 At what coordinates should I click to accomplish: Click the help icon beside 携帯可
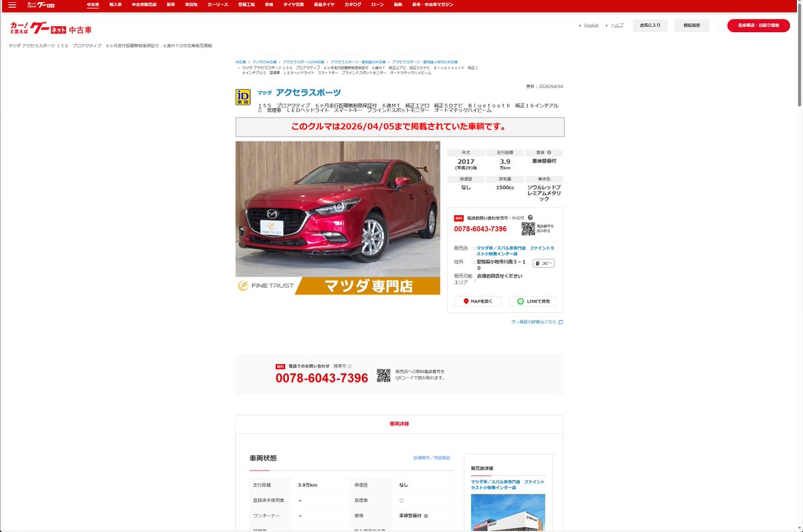(x=349, y=366)
